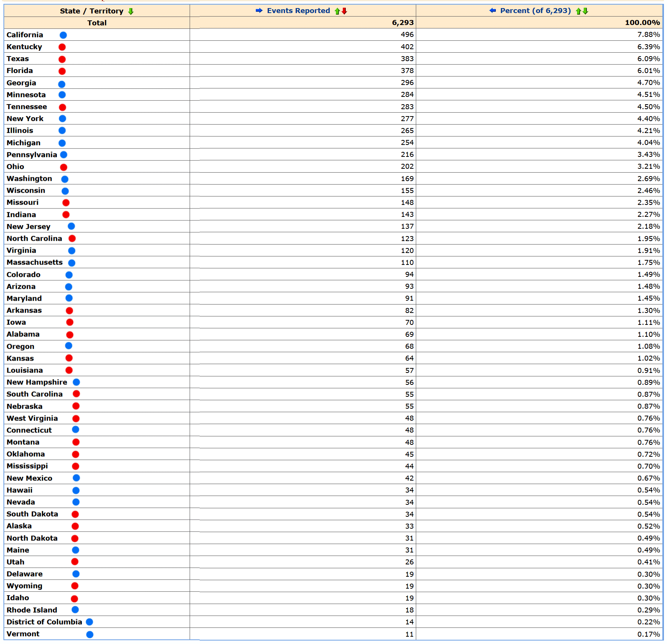Click the blue dot next to California
The width and height of the screenshot is (667, 644).
pos(63,35)
